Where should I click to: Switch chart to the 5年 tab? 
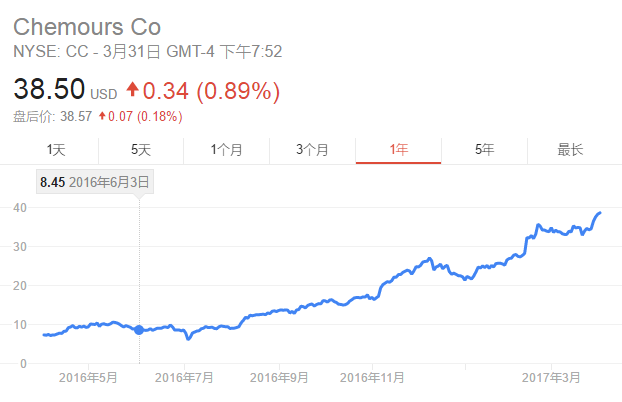[484, 150]
